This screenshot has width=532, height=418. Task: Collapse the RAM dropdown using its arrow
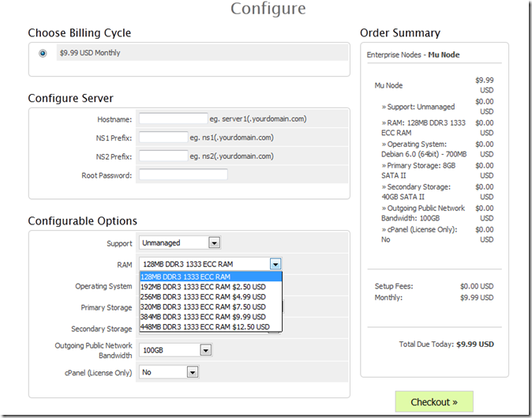[x=275, y=264]
